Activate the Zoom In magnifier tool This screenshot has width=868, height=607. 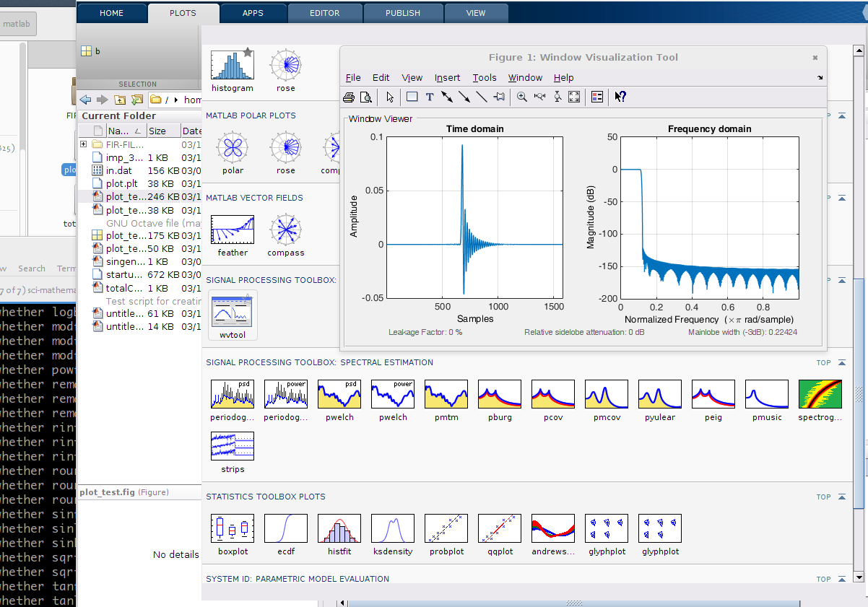[522, 97]
